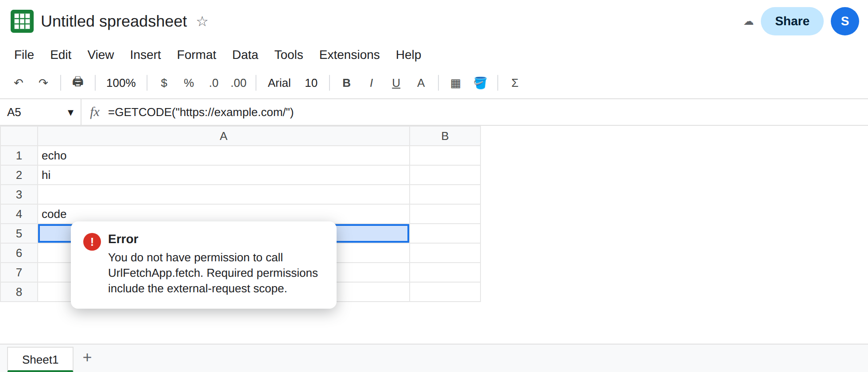Image resolution: width=868 pixels, height=372 pixels.
Task: Open the zoom 100% dropdown
Action: [121, 83]
